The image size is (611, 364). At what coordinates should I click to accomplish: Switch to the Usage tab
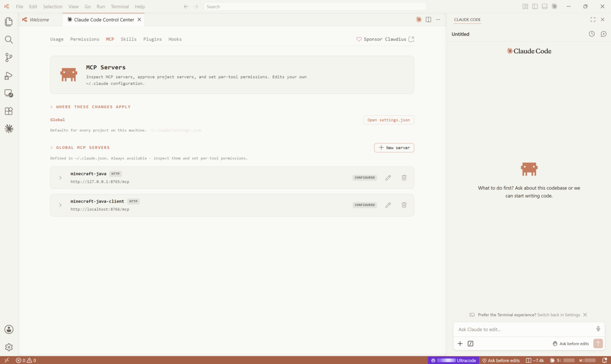pos(57,39)
